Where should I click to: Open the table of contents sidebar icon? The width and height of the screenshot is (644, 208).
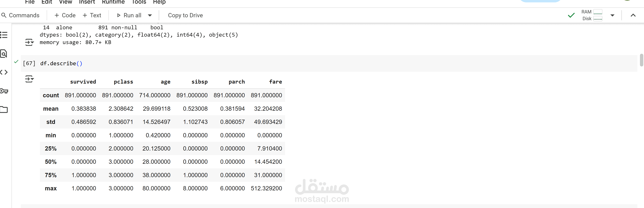4,35
